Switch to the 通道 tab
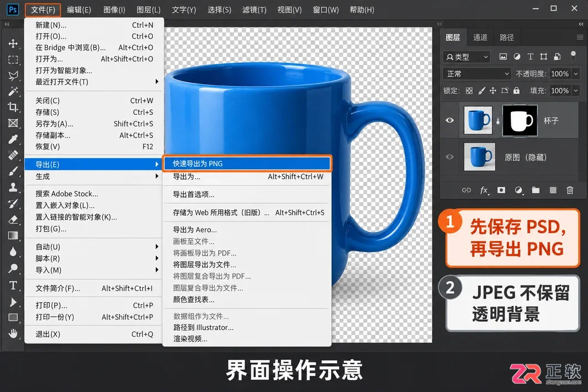 tap(480, 37)
